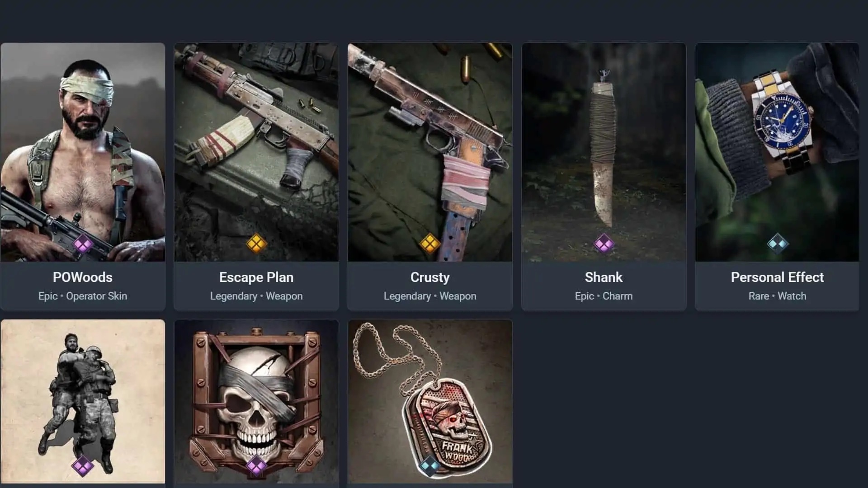
Task: Click the purple epic rarity icon on POWoods
Action: pos(83,244)
